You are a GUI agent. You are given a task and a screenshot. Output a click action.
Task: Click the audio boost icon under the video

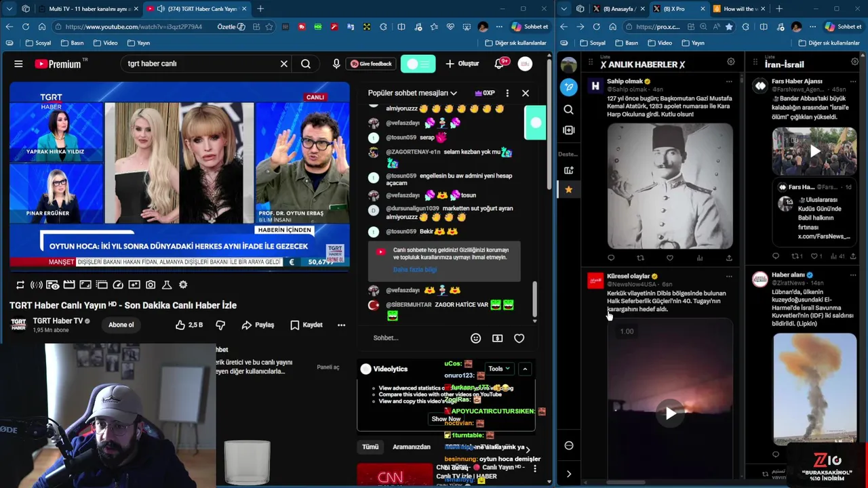click(x=37, y=285)
